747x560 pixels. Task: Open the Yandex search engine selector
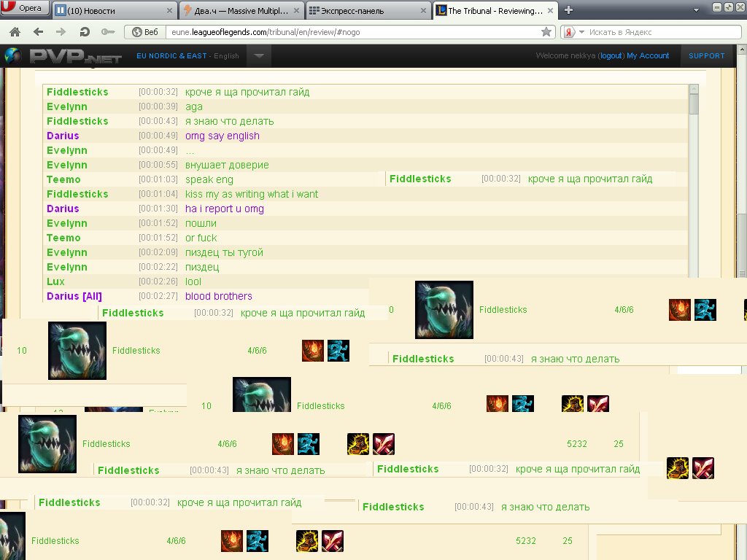tap(573, 32)
